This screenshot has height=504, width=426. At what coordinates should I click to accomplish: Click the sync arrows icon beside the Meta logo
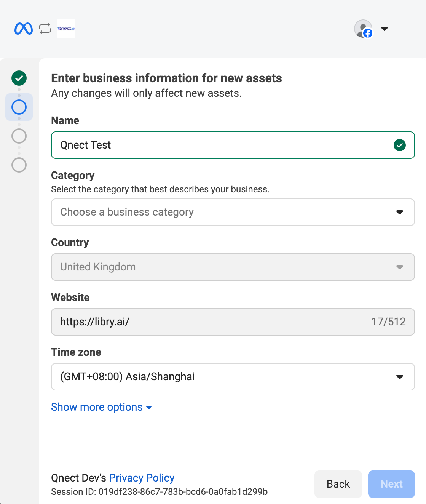point(45,29)
